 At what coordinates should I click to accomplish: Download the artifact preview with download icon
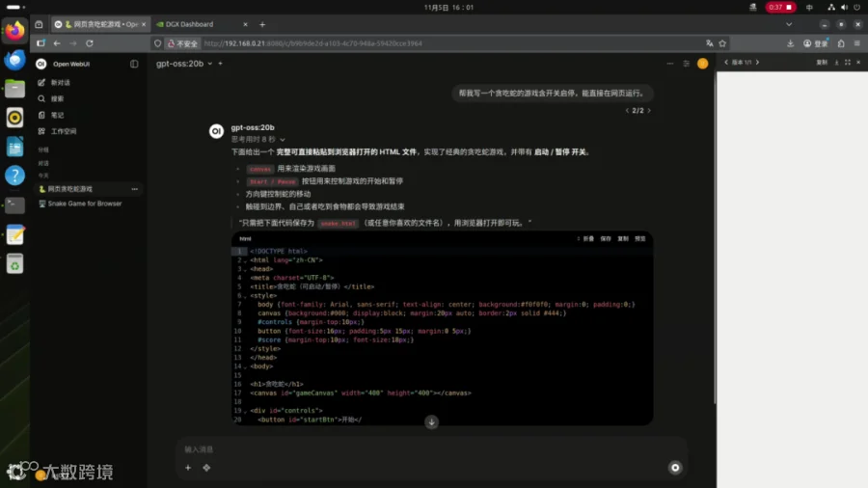tap(836, 63)
